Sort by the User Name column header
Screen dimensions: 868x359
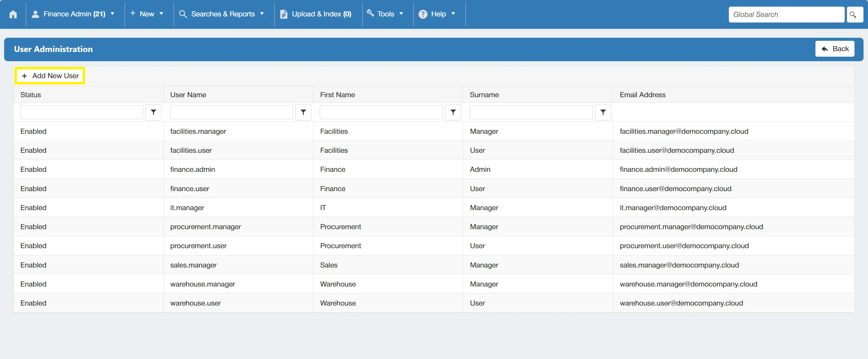pyautogui.click(x=188, y=95)
